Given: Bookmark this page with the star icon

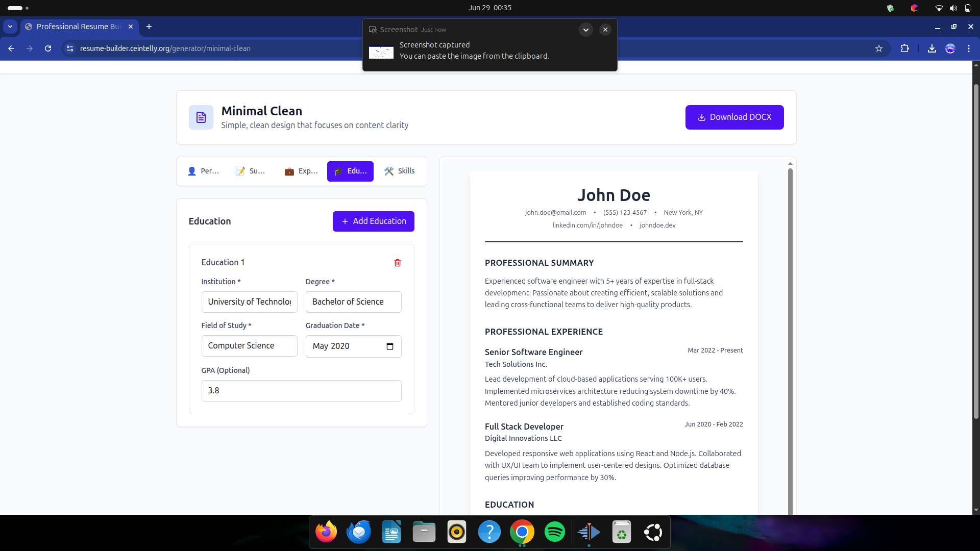Looking at the screenshot, I should pos(878,48).
